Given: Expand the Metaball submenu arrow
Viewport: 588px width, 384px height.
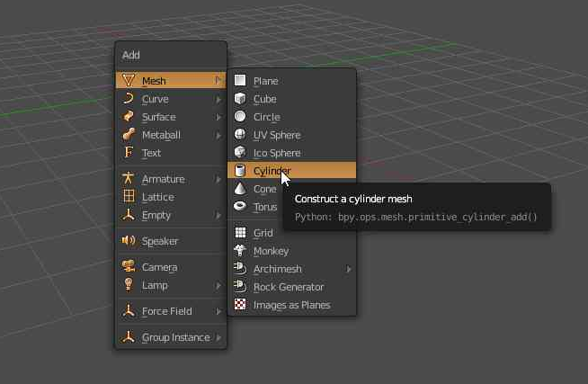Looking at the screenshot, I should pyautogui.click(x=218, y=136).
